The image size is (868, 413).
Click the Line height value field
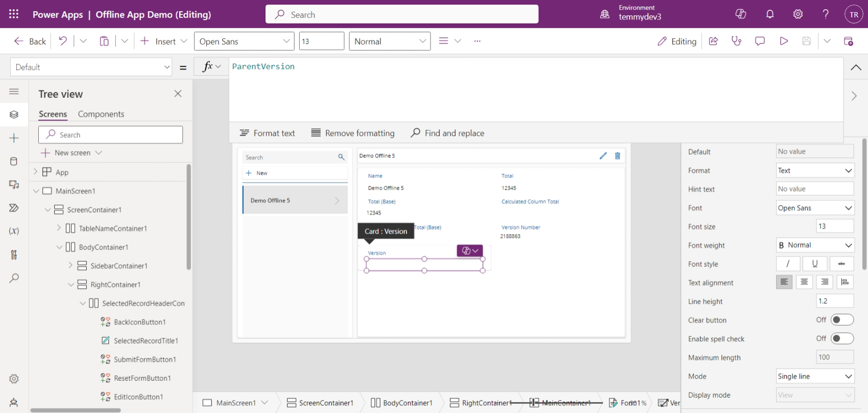click(835, 301)
